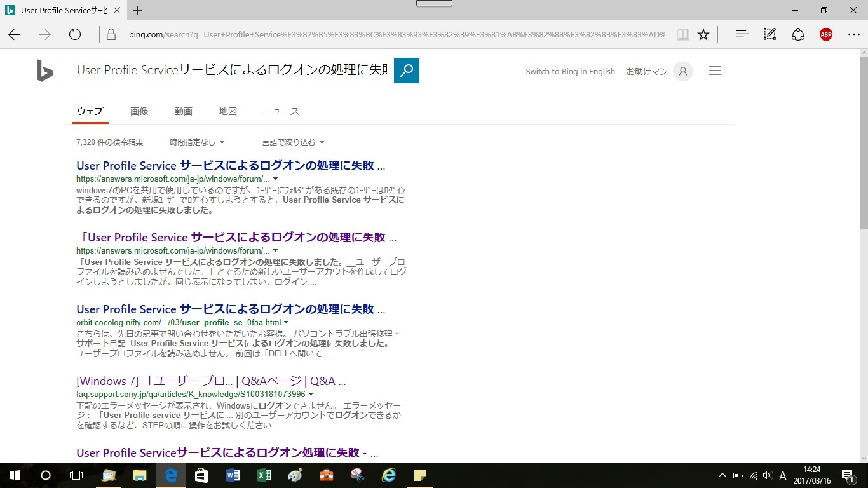Image resolution: width=868 pixels, height=488 pixels.
Task: Open third result from orbit.cocolog-nifty
Action: pyautogui.click(x=231, y=309)
